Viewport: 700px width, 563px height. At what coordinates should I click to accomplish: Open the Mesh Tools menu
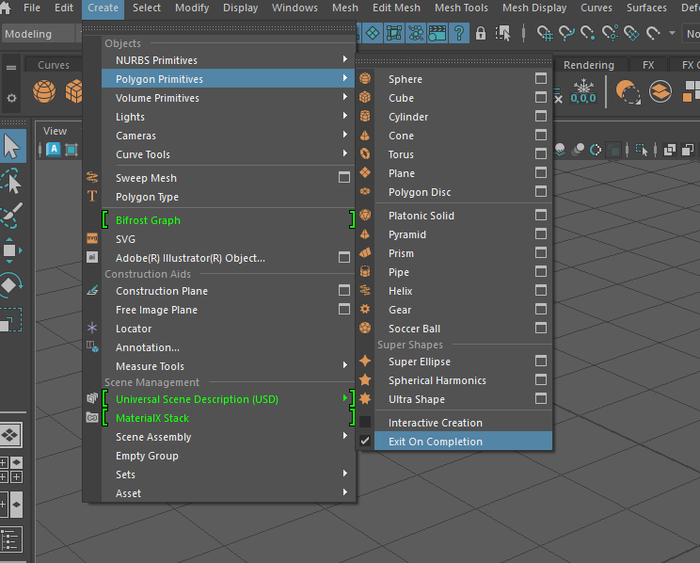(x=461, y=8)
